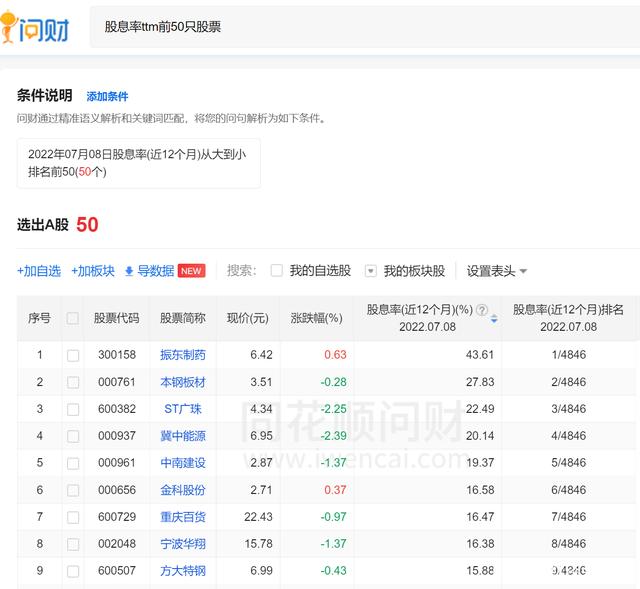Open 我的板块股 dropdown box
Image resolution: width=640 pixels, height=589 pixels.
[x=371, y=271]
